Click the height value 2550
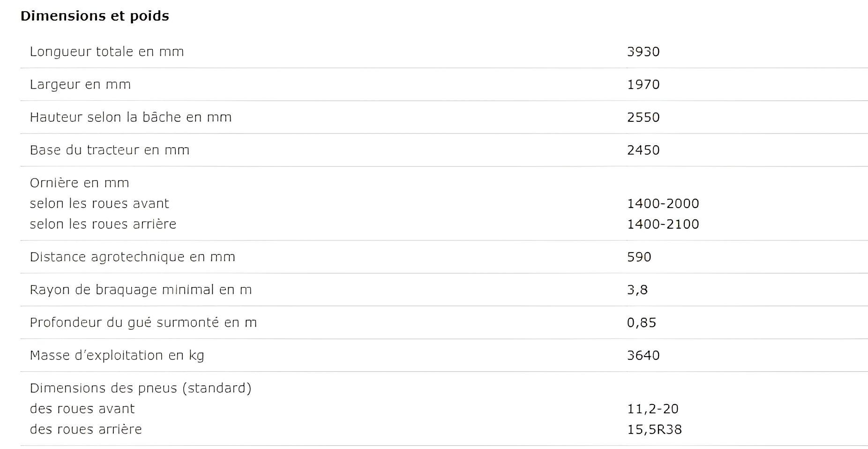 pos(643,117)
